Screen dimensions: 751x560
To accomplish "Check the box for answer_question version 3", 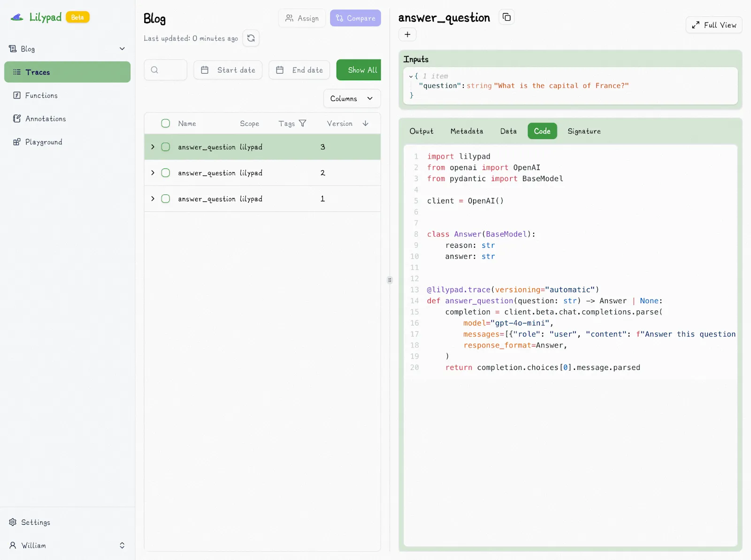I will pyautogui.click(x=166, y=147).
